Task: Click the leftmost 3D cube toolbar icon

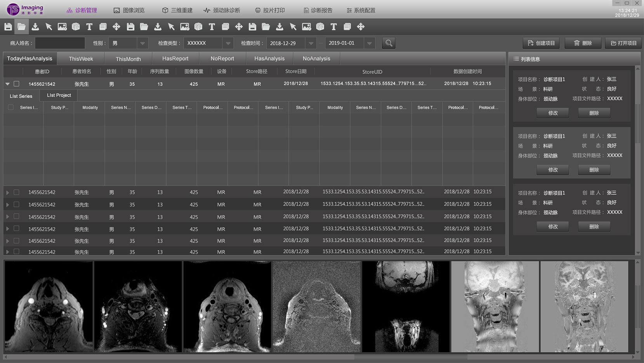Action: tap(76, 27)
